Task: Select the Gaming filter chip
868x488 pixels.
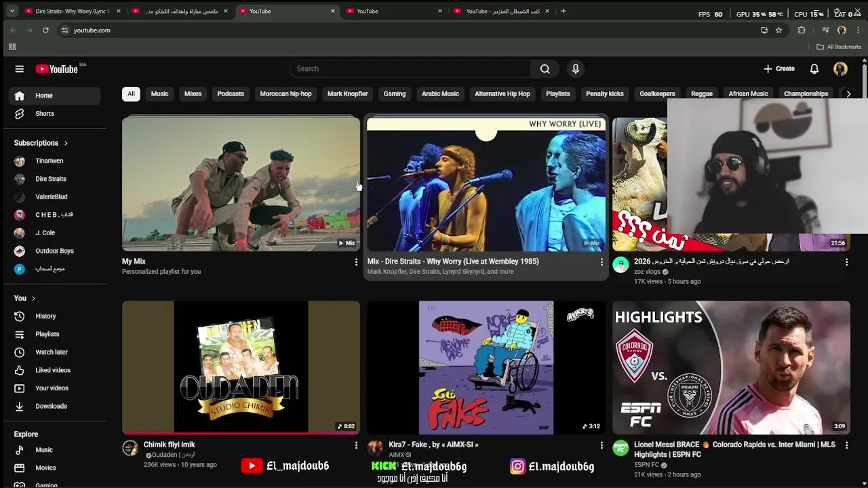Action: pyautogui.click(x=394, y=94)
